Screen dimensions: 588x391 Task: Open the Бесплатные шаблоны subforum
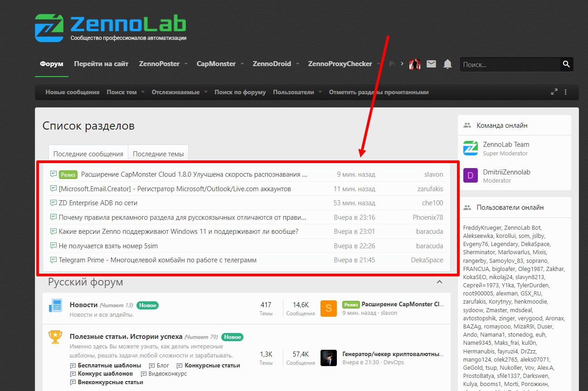110,365
